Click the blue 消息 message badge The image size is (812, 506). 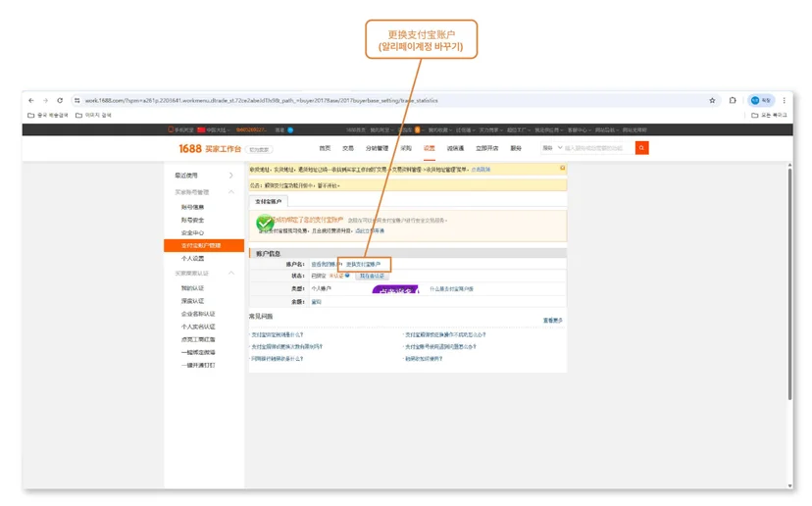point(290,130)
